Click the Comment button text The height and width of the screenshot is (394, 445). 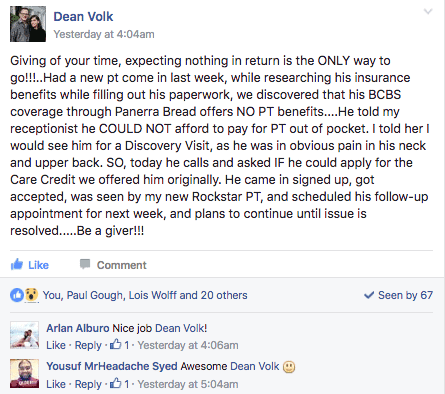(122, 265)
